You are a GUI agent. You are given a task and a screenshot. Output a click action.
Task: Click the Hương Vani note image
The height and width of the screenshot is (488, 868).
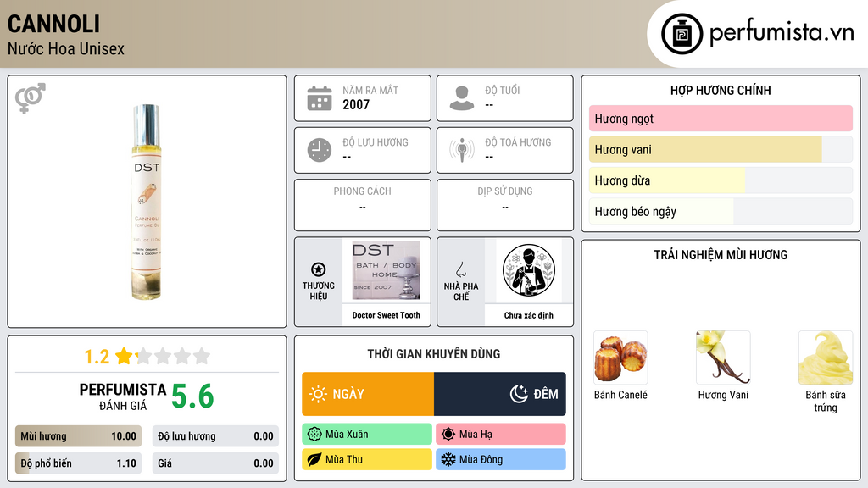click(723, 358)
